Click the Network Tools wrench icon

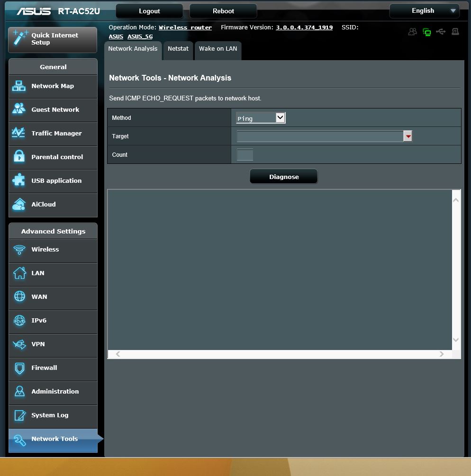(x=20, y=440)
